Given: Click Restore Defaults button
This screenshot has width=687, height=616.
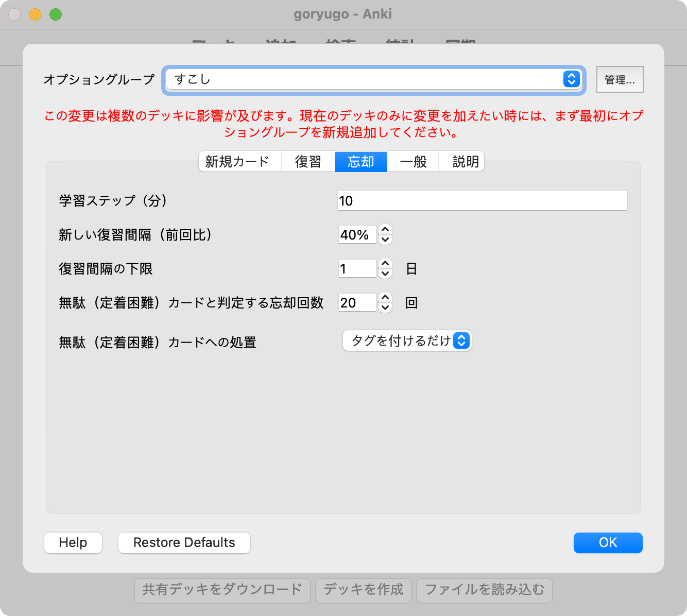Looking at the screenshot, I should click(x=184, y=543).
